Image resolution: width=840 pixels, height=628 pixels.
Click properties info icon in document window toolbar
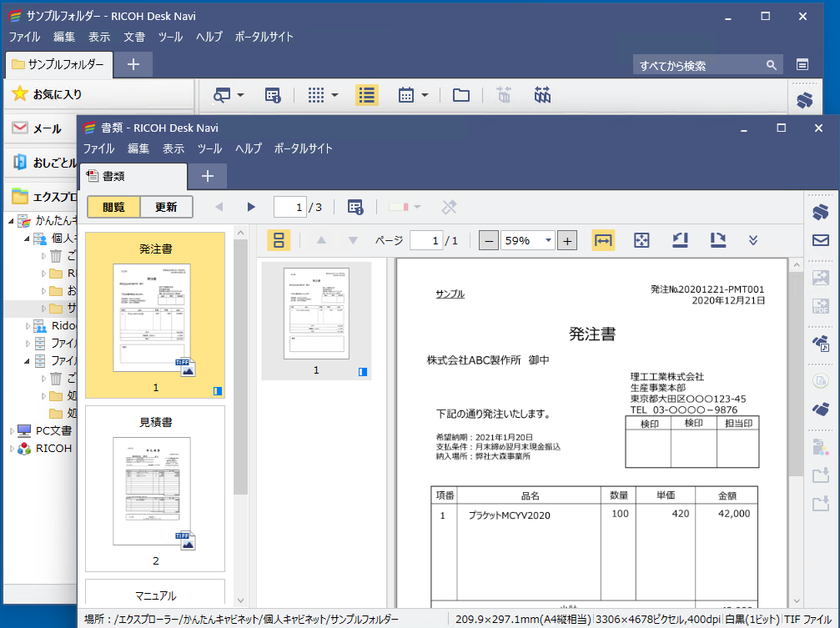[x=355, y=207]
